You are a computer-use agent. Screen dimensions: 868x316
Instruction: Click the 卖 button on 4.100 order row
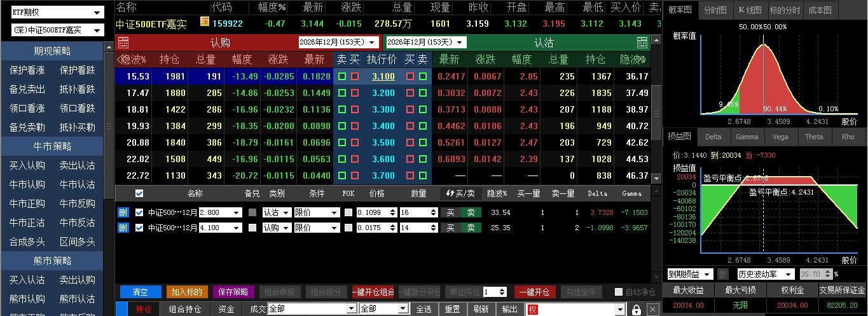tap(471, 227)
